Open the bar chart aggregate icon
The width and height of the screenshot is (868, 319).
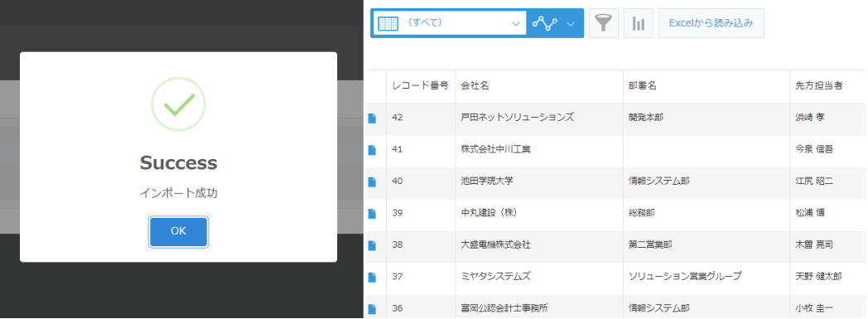(x=639, y=23)
